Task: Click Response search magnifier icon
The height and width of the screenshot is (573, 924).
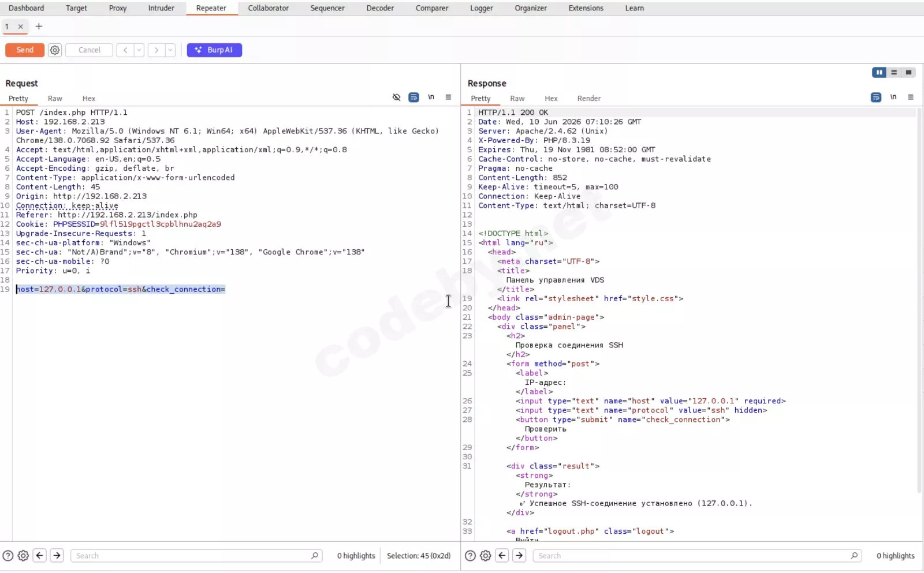Action: (854, 556)
